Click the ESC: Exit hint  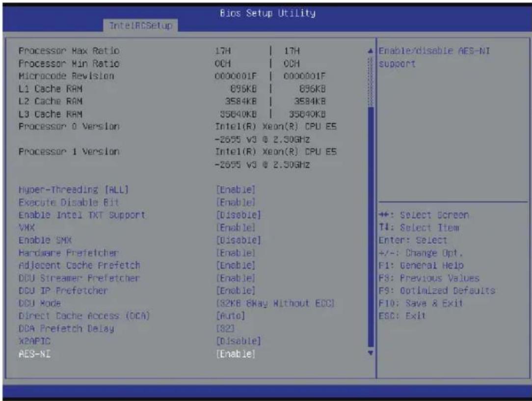402,316
